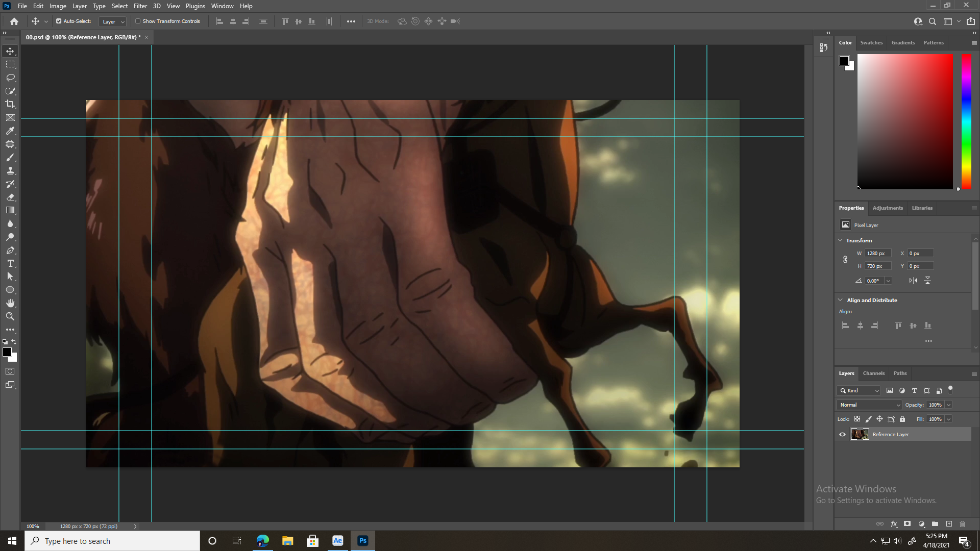Add a new layer mask
The width and height of the screenshot is (980, 551).
tap(908, 524)
